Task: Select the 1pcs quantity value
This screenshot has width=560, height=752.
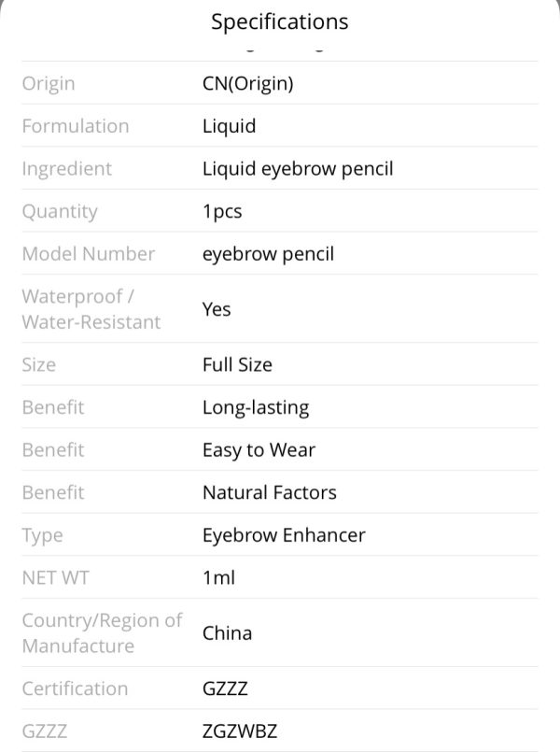Action: pyautogui.click(x=222, y=211)
